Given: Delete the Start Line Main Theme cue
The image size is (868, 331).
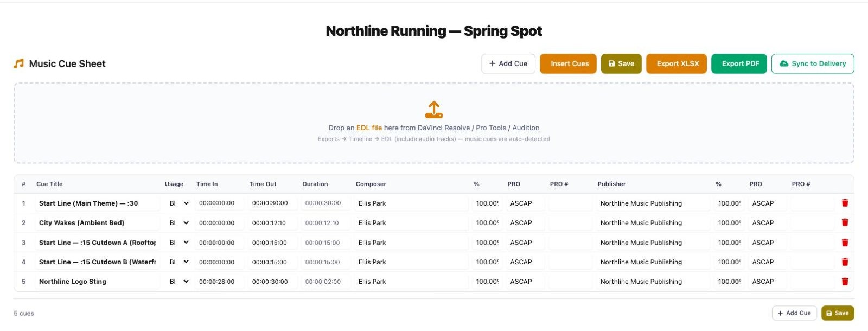Looking at the screenshot, I should pyautogui.click(x=845, y=203).
